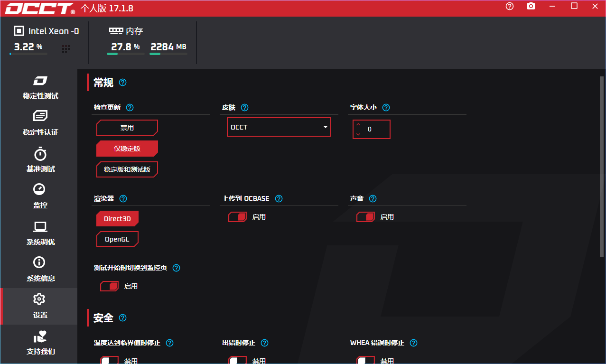Choose 仅稳定版 update option

click(x=127, y=149)
